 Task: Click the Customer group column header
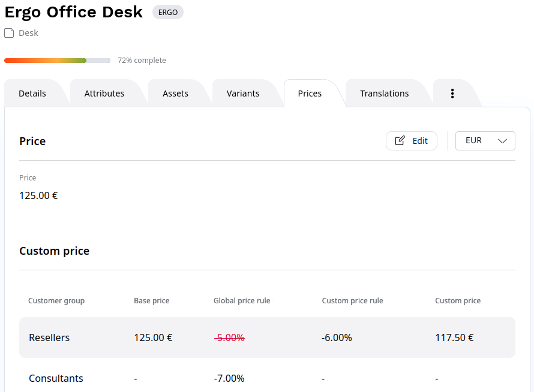56,301
